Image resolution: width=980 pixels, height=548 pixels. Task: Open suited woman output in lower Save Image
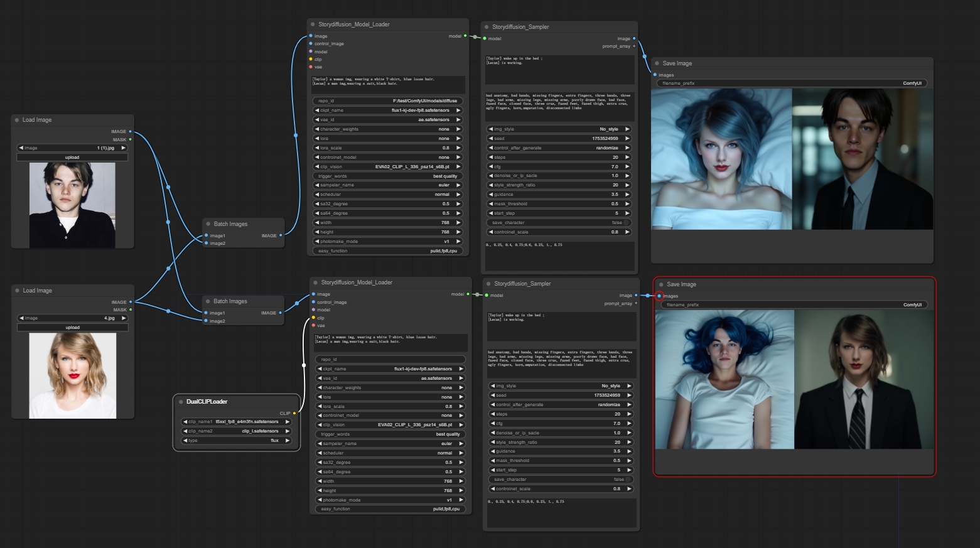coord(864,379)
